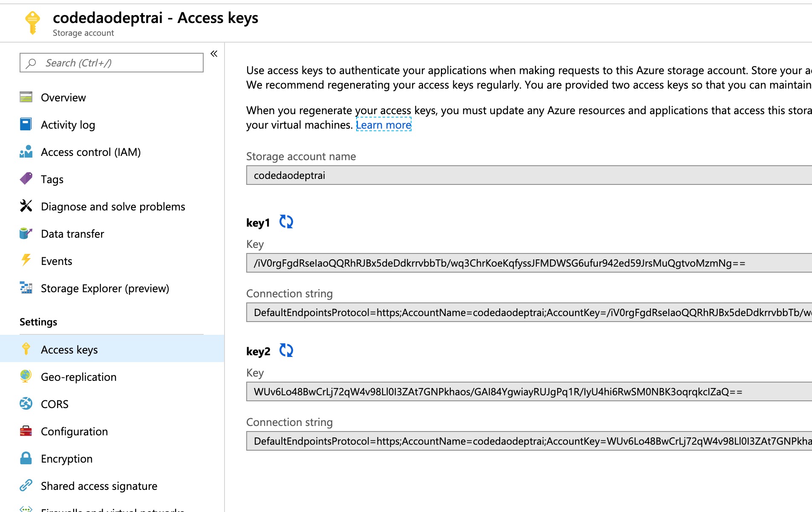Click the Overview icon in the sidebar
This screenshot has width=812, height=512.
[x=26, y=98]
